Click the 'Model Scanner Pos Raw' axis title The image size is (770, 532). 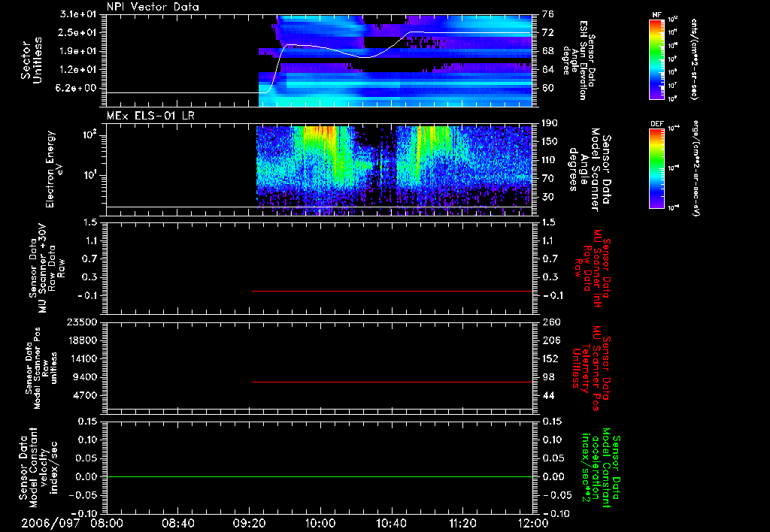(x=41, y=368)
